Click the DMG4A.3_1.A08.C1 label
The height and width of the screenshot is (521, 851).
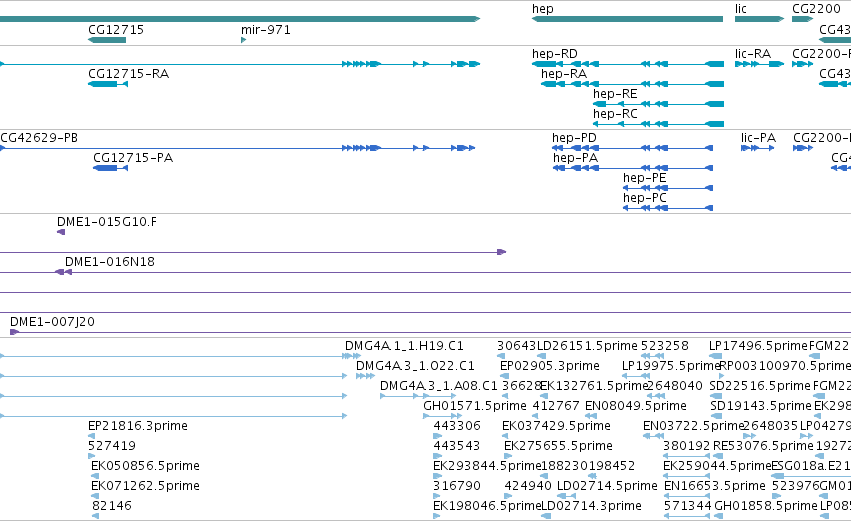[x=439, y=386]
